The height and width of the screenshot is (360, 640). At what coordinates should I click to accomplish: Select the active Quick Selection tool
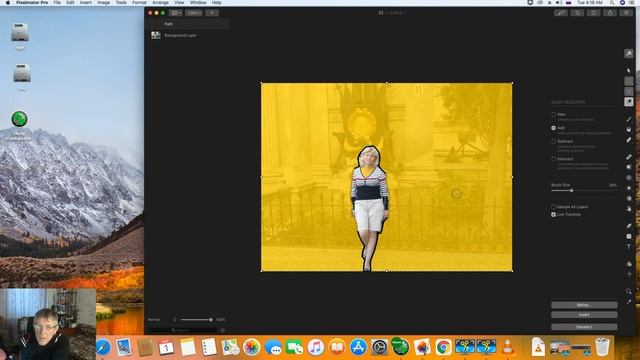click(x=629, y=101)
